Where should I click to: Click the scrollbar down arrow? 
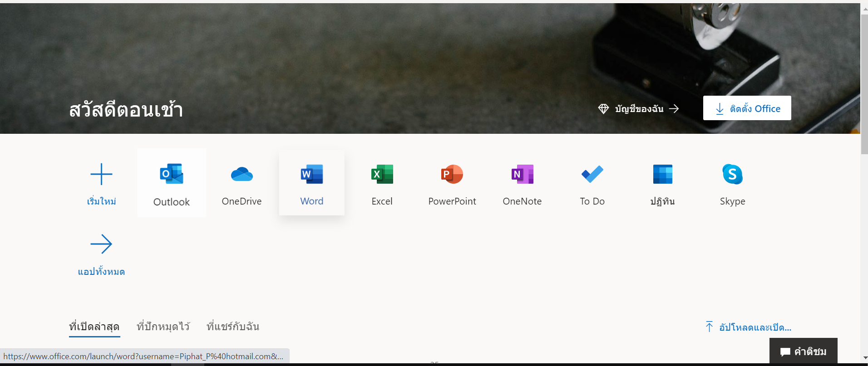tap(864, 358)
